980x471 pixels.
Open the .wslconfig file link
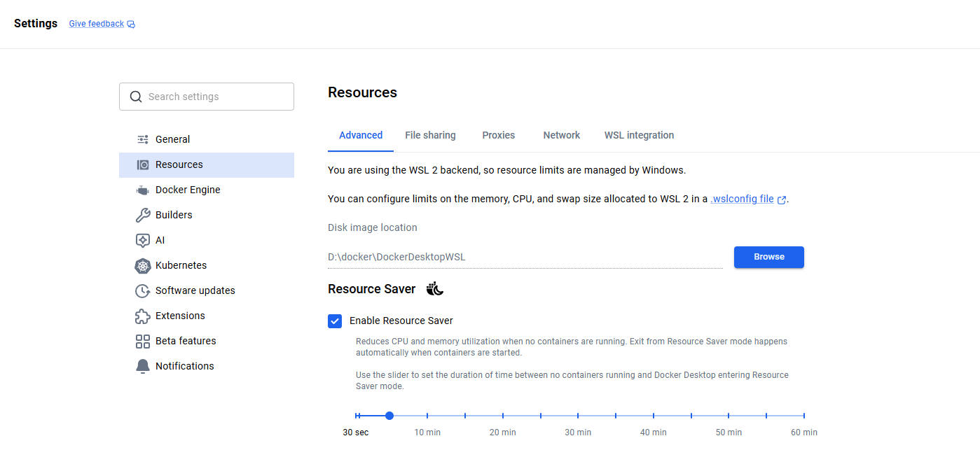(742, 199)
